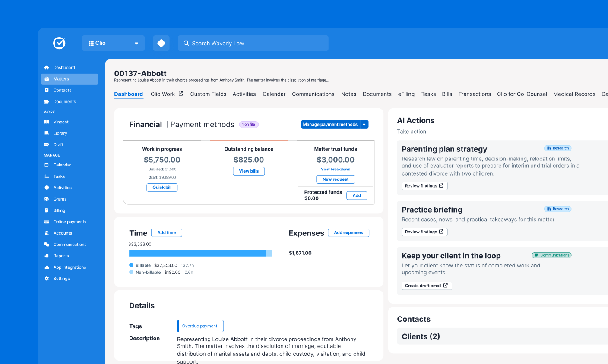The image size is (608, 364).
Task: Click the time progress bar billable portion
Action: pos(197,253)
